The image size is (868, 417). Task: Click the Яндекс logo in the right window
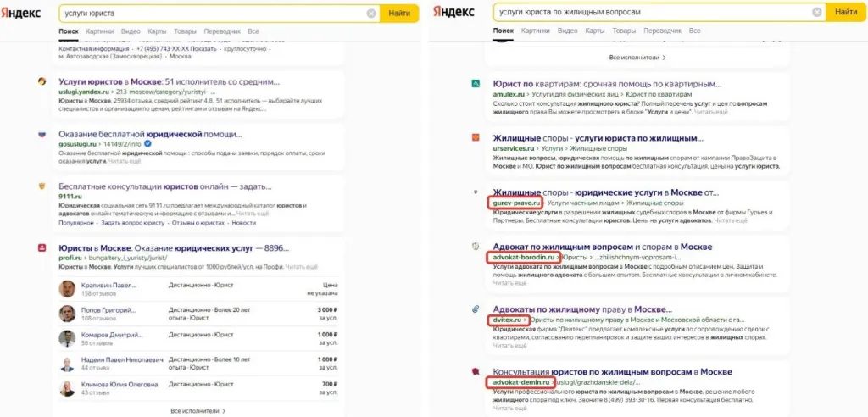453,12
